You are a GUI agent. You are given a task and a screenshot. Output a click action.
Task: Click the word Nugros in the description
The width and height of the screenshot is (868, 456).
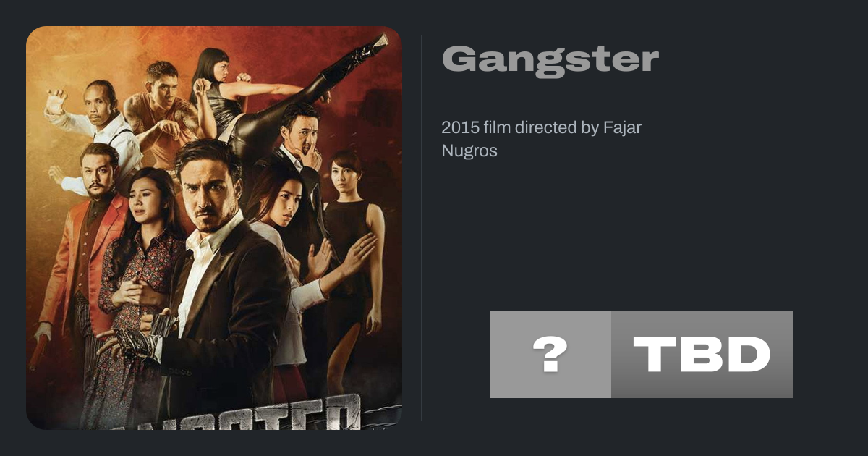[x=469, y=151]
